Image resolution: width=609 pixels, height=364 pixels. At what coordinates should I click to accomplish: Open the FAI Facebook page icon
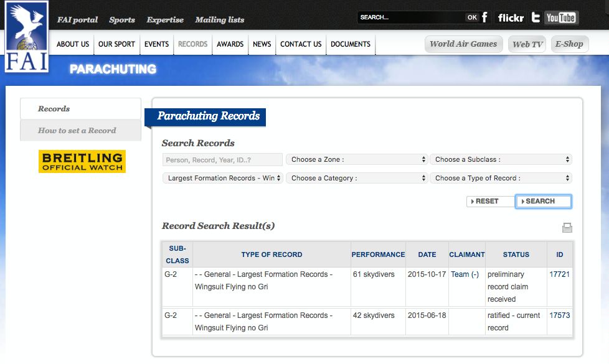(484, 17)
